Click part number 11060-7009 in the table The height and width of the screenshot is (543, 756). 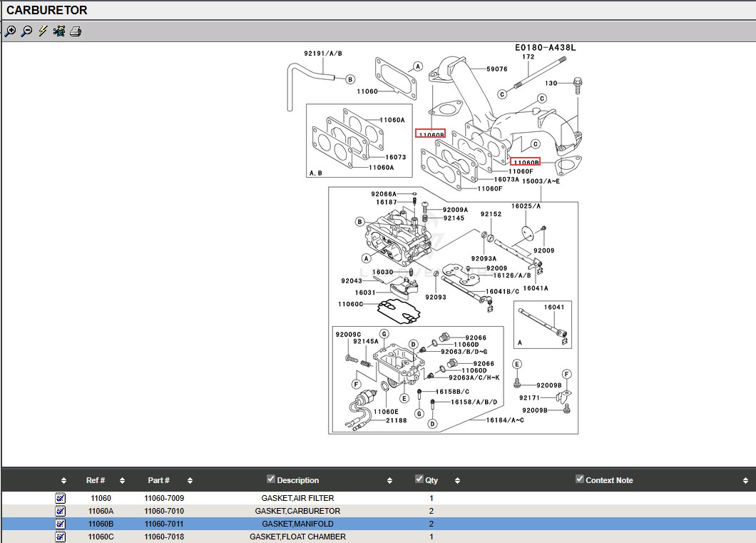(x=164, y=498)
